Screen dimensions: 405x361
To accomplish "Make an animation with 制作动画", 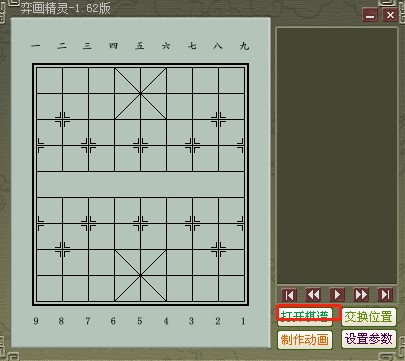I will coord(305,339).
